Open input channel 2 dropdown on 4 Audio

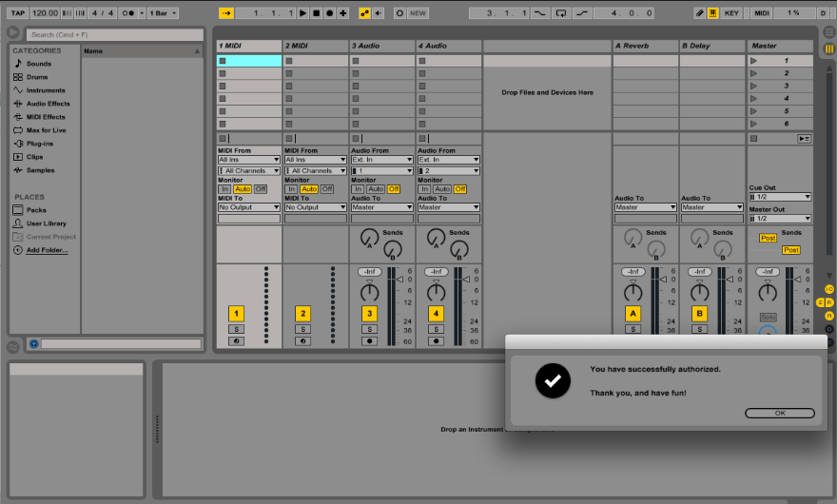(x=449, y=171)
